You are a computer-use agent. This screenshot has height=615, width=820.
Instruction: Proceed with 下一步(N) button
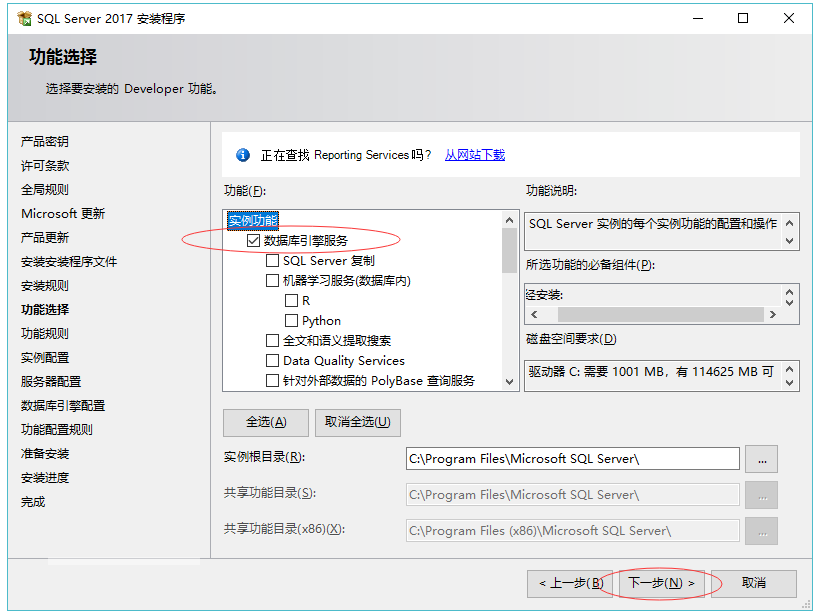coord(662,583)
